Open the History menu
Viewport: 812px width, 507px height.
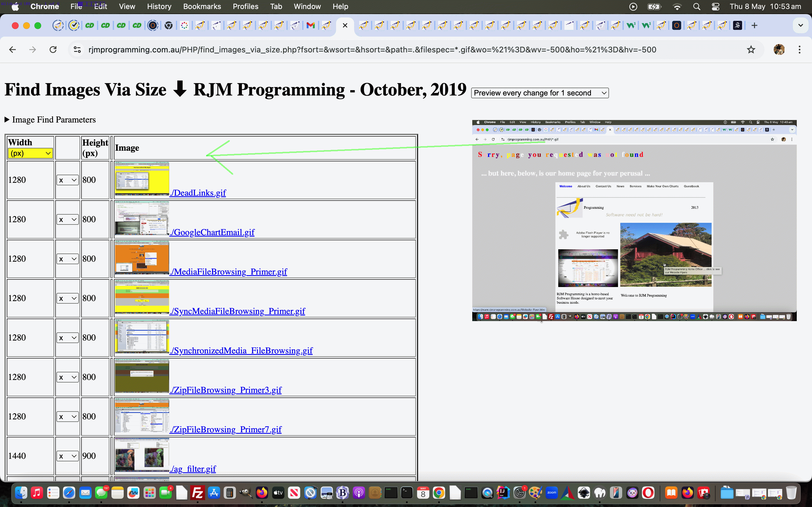159,7
